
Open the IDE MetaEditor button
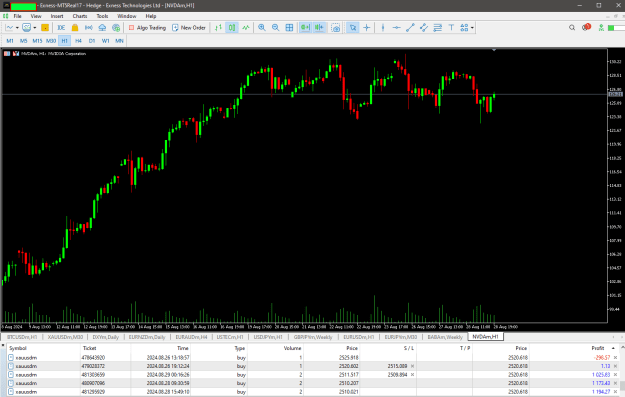pyautogui.click(x=61, y=28)
